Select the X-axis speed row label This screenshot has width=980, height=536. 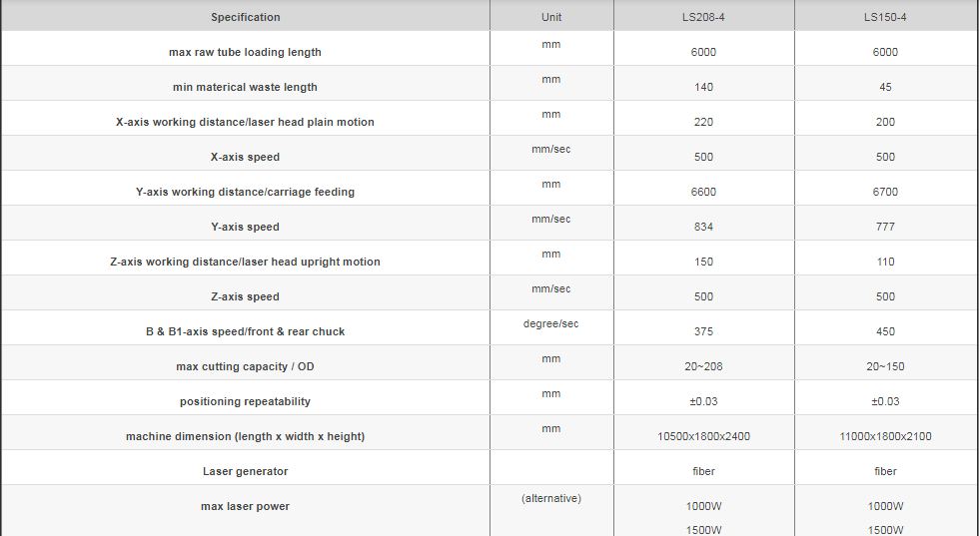point(245,157)
